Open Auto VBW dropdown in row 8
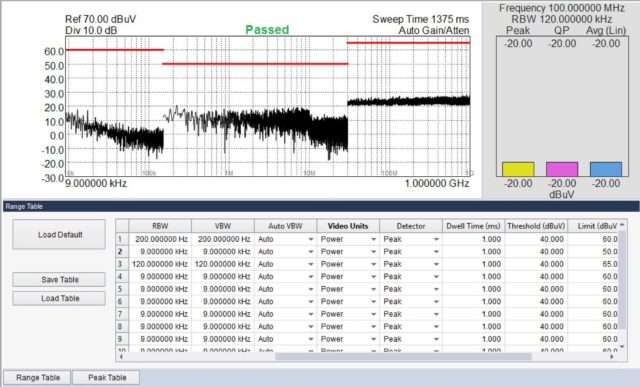Viewport: 640px width, 387px height. click(311, 327)
